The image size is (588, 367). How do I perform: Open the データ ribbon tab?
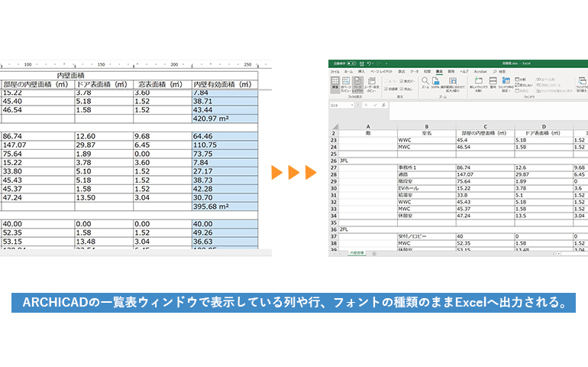pyautogui.click(x=414, y=72)
